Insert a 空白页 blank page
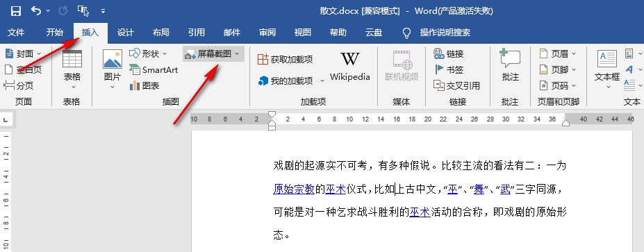This screenshot has height=252, width=644. point(23,70)
